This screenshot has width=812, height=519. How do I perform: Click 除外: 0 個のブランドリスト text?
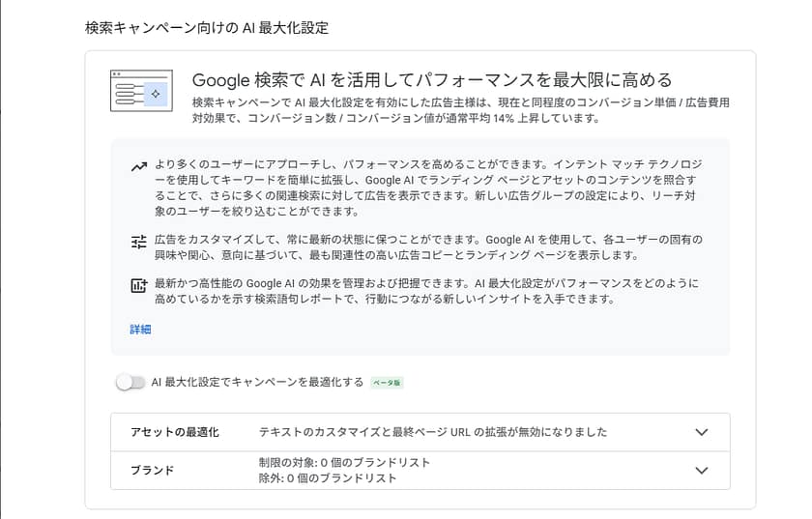(327, 478)
